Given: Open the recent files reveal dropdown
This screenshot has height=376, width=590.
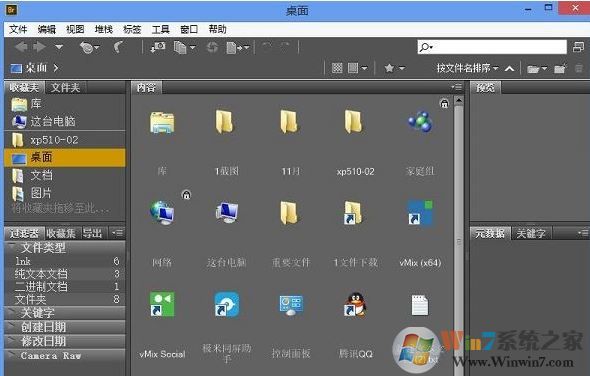Looking at the screenshot, I should [x=90, y=47].
